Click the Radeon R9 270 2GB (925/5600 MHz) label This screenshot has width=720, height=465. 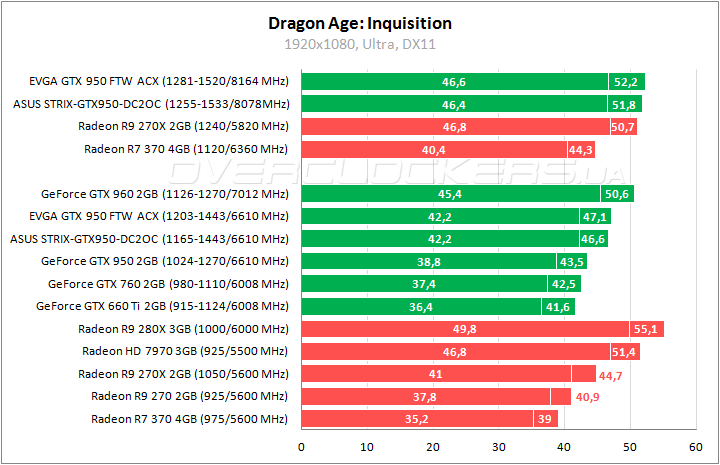(x=189, y=396)
